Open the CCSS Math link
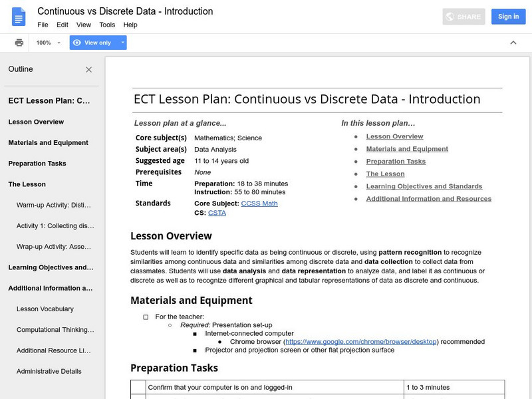 tap(259, 203)
